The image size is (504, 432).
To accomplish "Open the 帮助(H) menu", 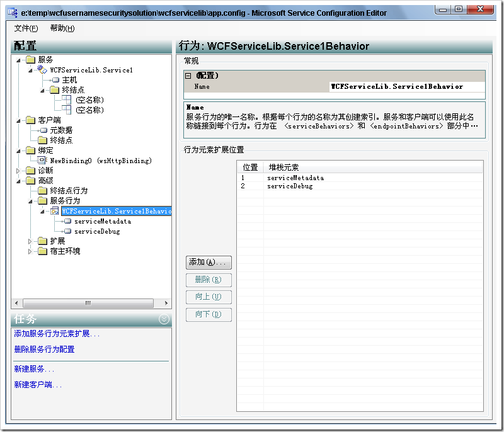I will 62,28.
